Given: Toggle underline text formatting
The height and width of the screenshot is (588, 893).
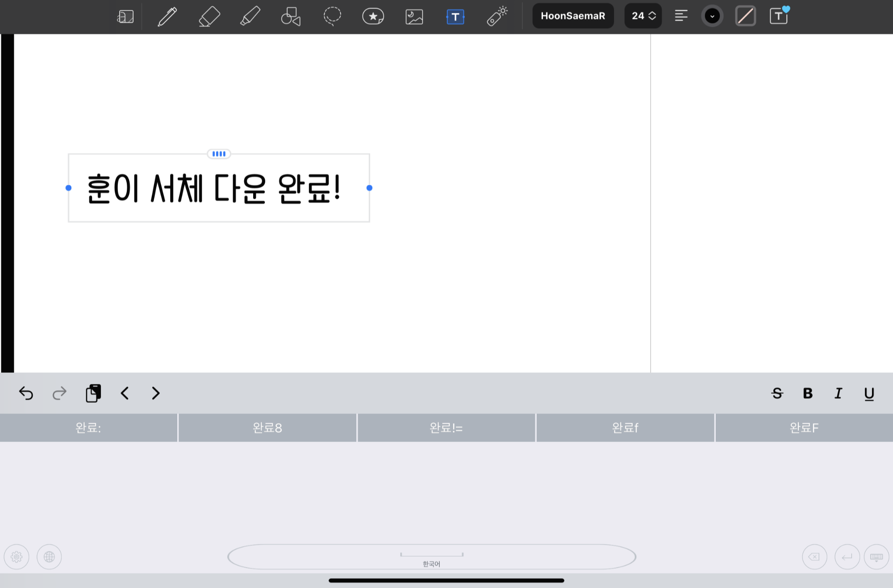Looking at the screenshot, I should coord(869,393).
